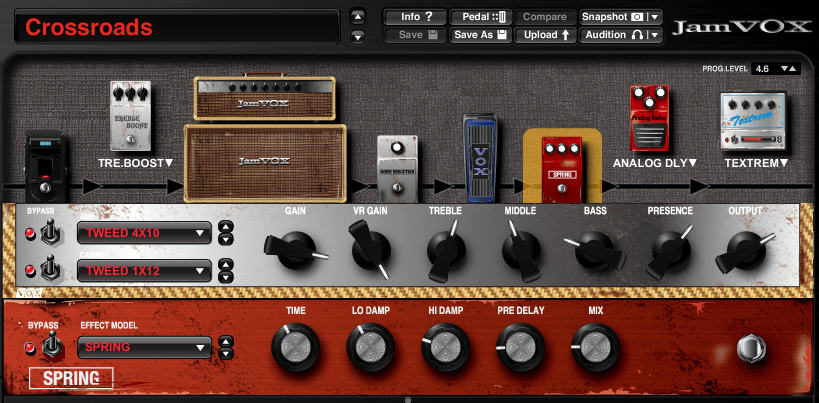Screen dimensions: 819x403
Task: Select the black tuner pedal at chain start
Action: 46,167
